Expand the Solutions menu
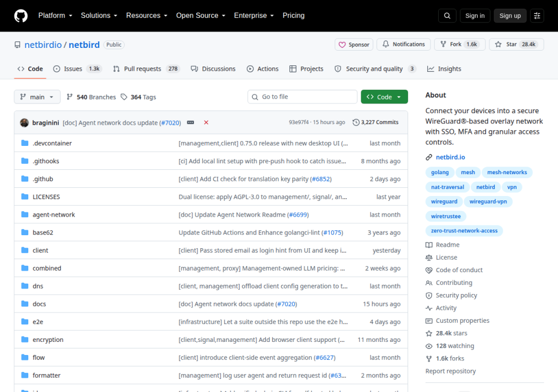558x392 pixels. click(99, 16)
